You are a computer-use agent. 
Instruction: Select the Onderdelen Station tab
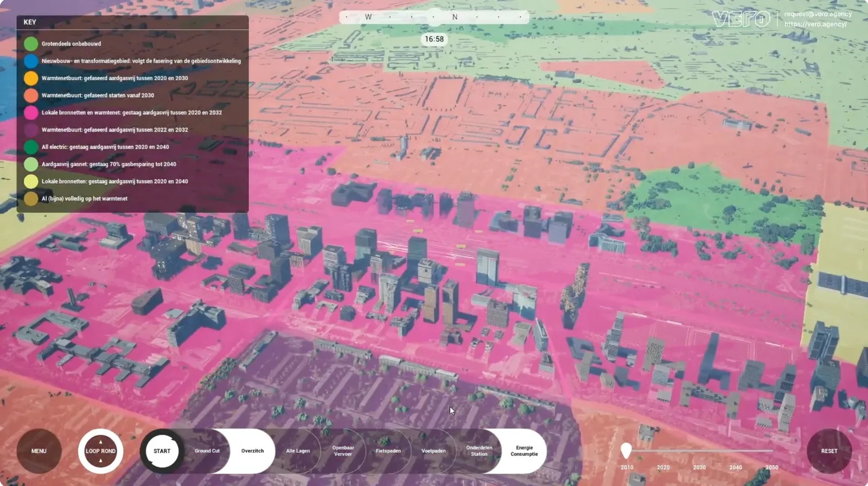(x=479, y=451)
